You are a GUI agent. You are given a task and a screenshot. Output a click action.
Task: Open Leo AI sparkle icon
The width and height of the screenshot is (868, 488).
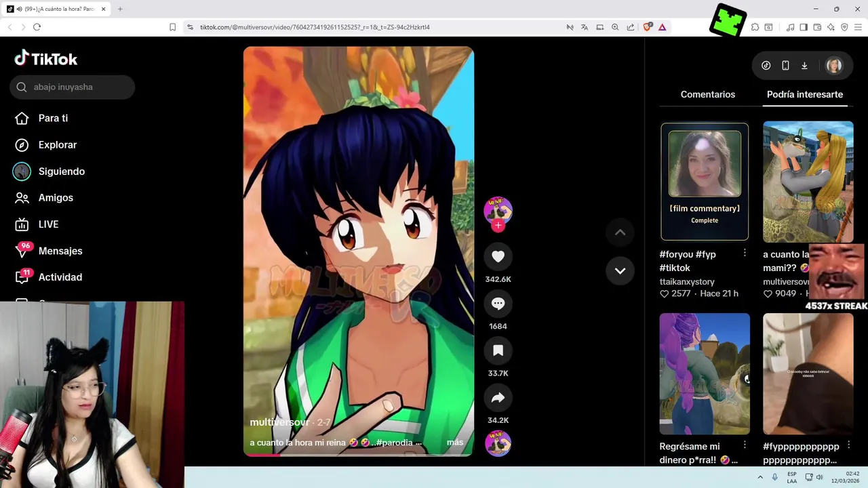pyautogui.click(x=831, y=27)
